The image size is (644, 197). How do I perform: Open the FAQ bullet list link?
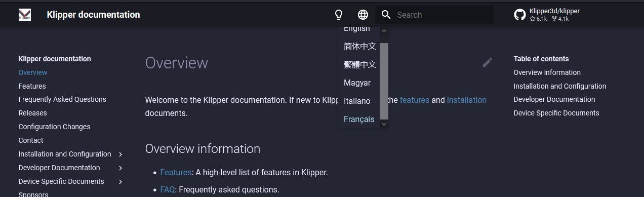168,189
